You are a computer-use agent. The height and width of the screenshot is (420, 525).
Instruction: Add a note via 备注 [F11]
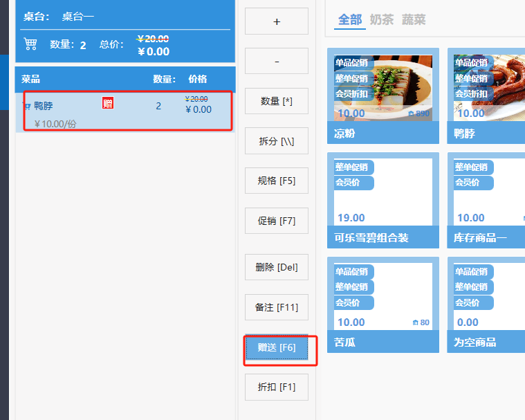click(277, 307)
